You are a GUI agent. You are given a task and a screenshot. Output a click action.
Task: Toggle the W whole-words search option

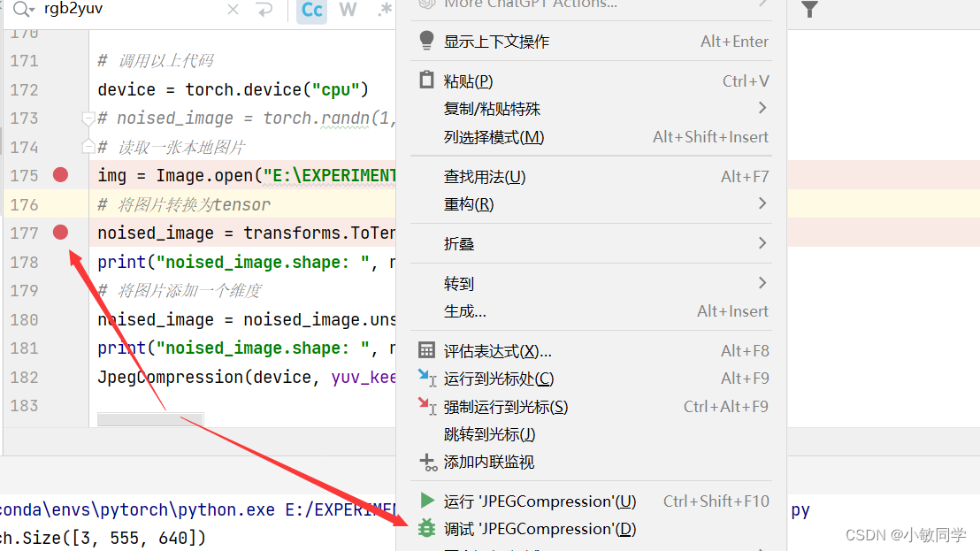(348, 10)
